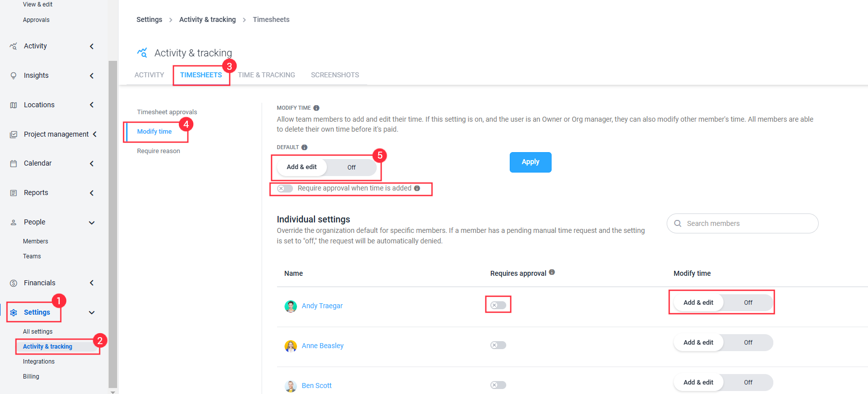Screen dimensions: 868x394
Task: Click info icon beside Requires approval header
Action: (x=552, y=272)
